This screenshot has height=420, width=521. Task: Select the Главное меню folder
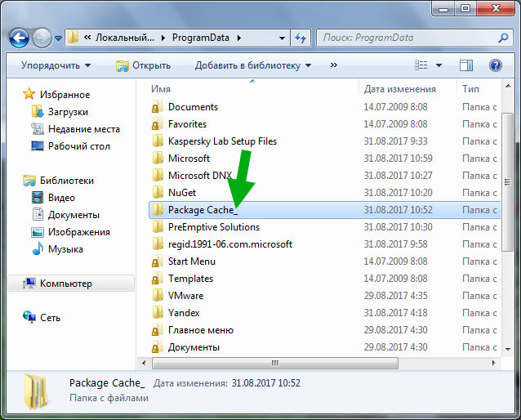click(201, 330)
